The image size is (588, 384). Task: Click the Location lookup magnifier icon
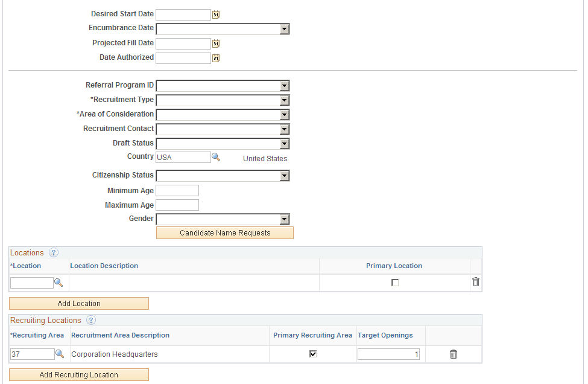(x=58, y=283)
